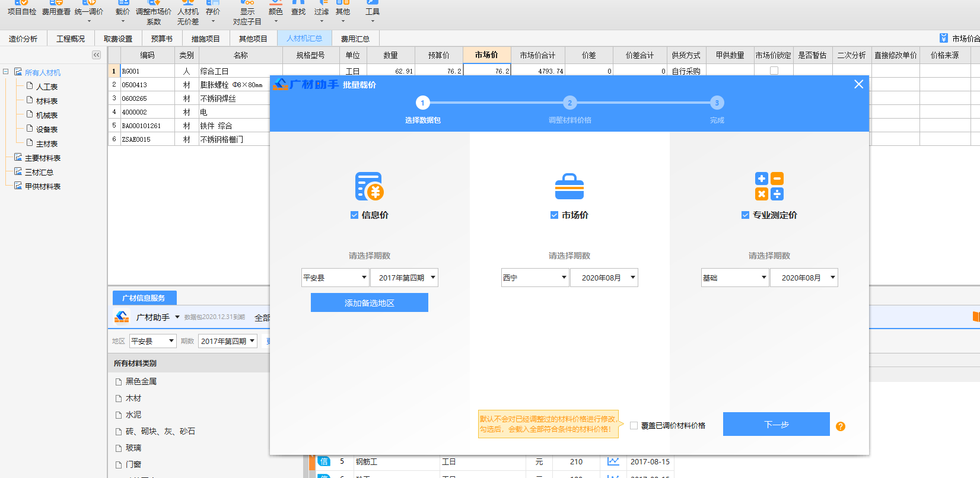This screenshot has width=980, height=478.
Task: Open the 专业测定价 2020年08月 dropdown
Action: [x=804, y=278]
